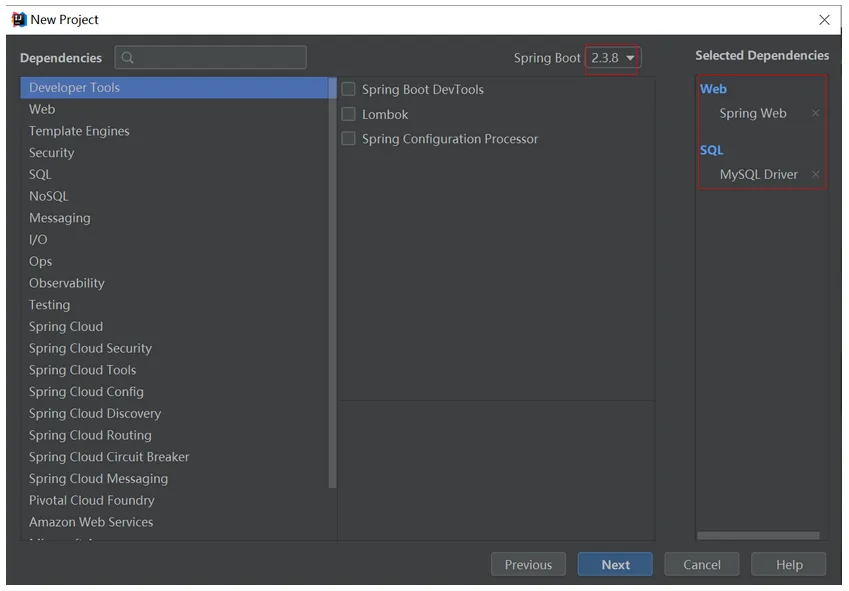849x591 pixels.
Task: Remove Spring Web from selected dependencies
Action: [x=815, y=113]
